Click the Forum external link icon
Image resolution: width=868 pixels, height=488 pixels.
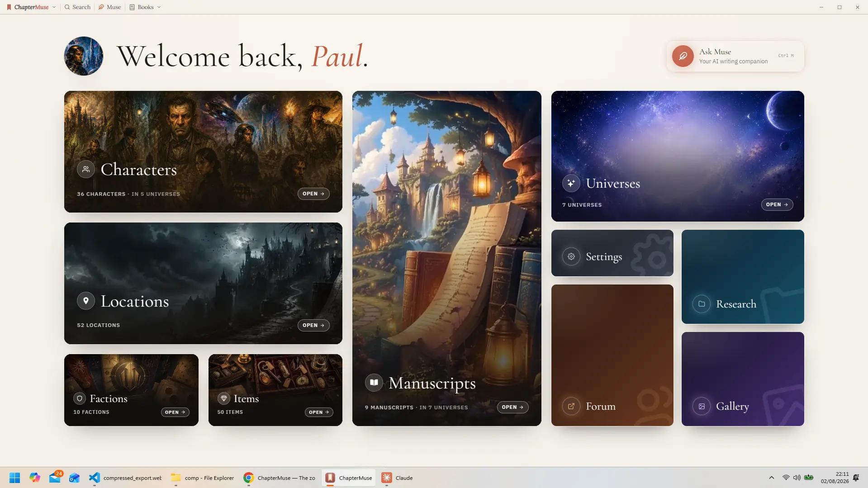[571, 406]
